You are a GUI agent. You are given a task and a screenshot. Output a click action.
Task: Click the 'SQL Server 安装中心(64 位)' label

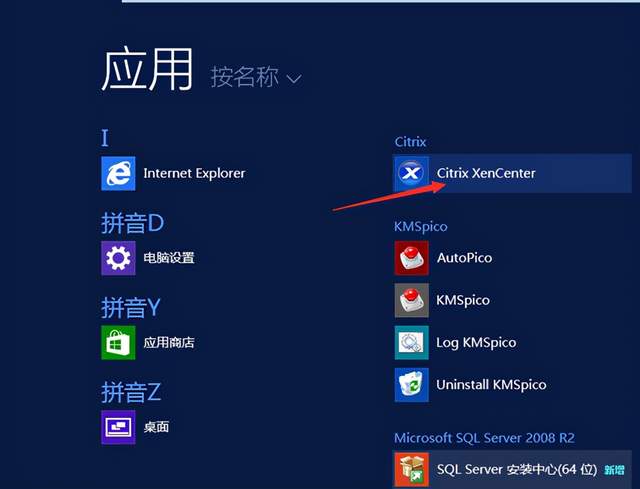pos(517,470)
